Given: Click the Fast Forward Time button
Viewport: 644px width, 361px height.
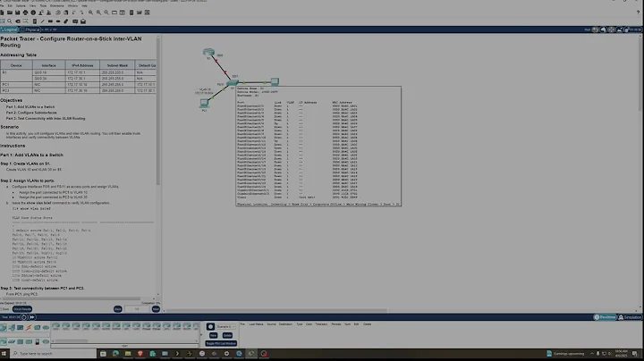Looking at the screenshot, I should click(x=31, y=317).
